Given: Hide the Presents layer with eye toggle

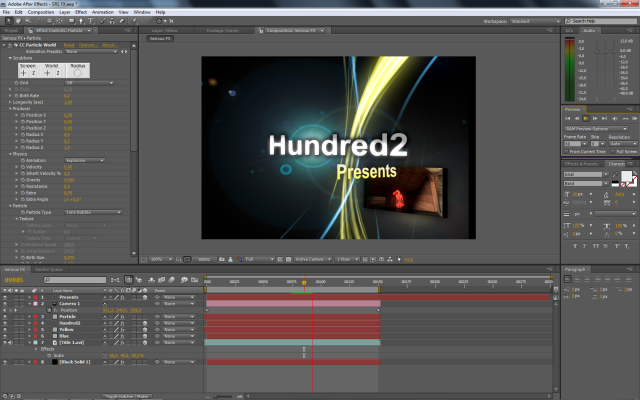Looking at the screenshot, I should [x=4, y=297].
